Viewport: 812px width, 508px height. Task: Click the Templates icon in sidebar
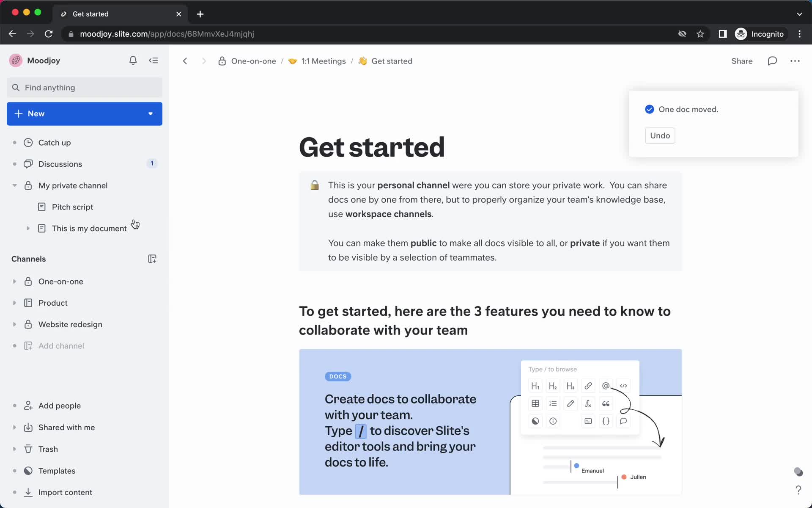click(27, 471)
